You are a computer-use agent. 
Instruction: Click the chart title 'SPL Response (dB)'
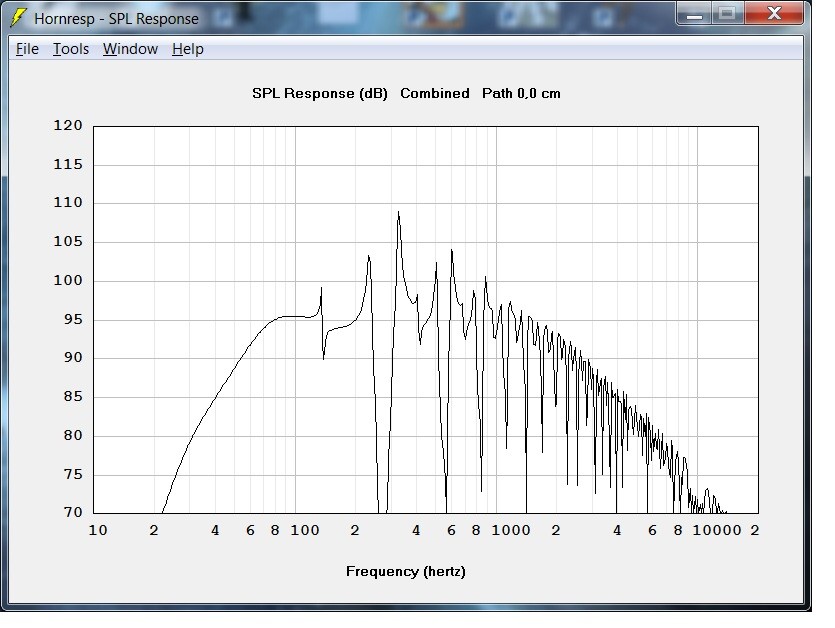tap(320, 93)
